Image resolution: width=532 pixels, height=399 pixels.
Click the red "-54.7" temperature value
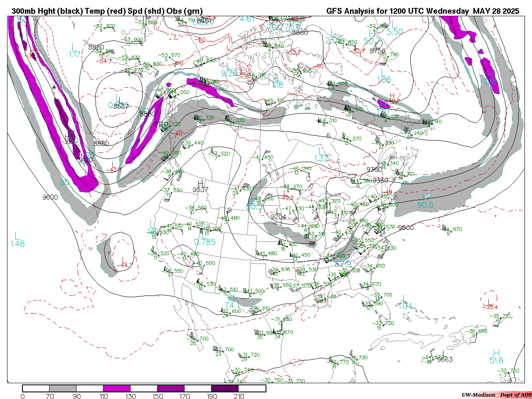[103, 61]
